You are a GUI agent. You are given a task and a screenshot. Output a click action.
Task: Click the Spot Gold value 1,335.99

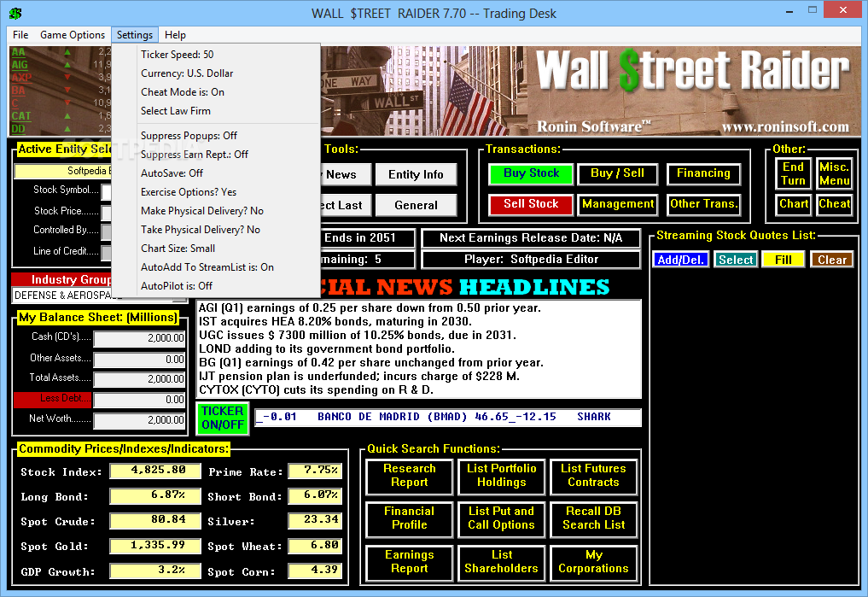coord(155,546)
